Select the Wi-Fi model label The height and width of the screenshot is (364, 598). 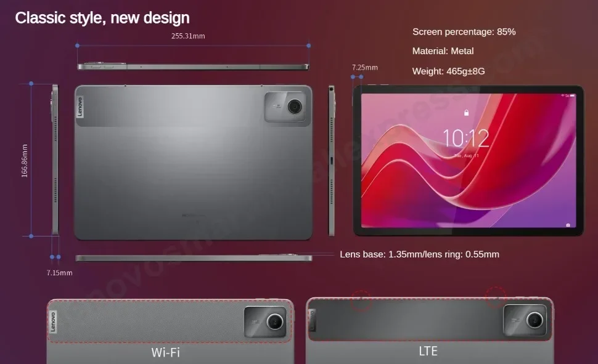(x=165, y=352)
